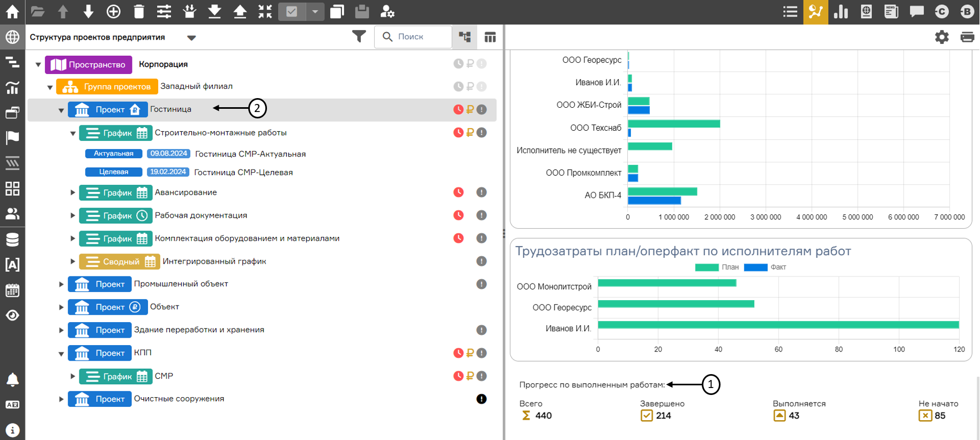Viewport: 980px width, 440px height.
Task: Open database icon in left sidebar
Action: pyautogui.click(x=12, y=240)
